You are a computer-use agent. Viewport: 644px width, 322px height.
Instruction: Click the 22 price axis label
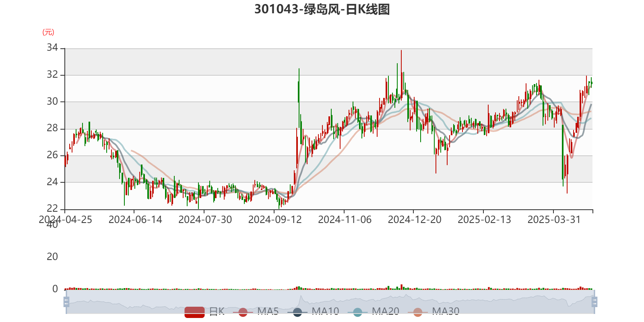[x=52, y=208]
